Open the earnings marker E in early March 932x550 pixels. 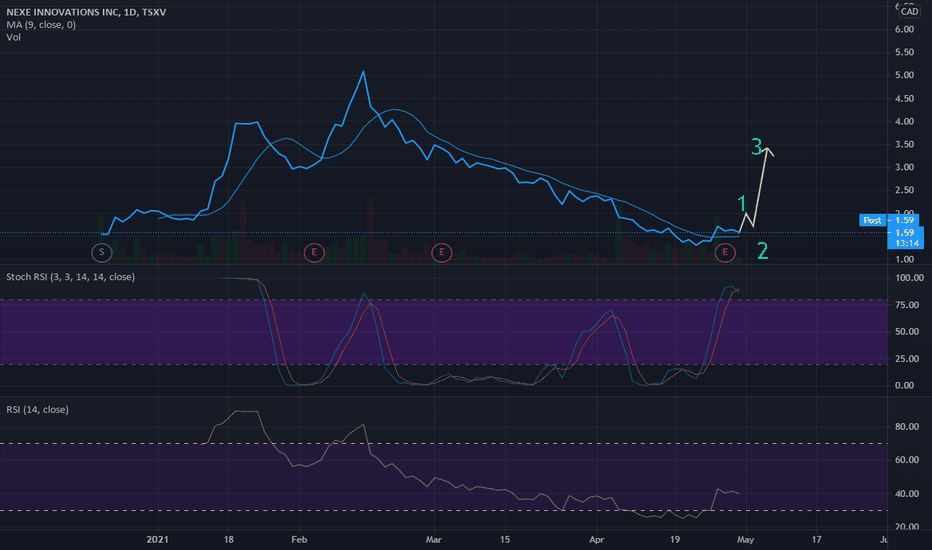[441, 252]
